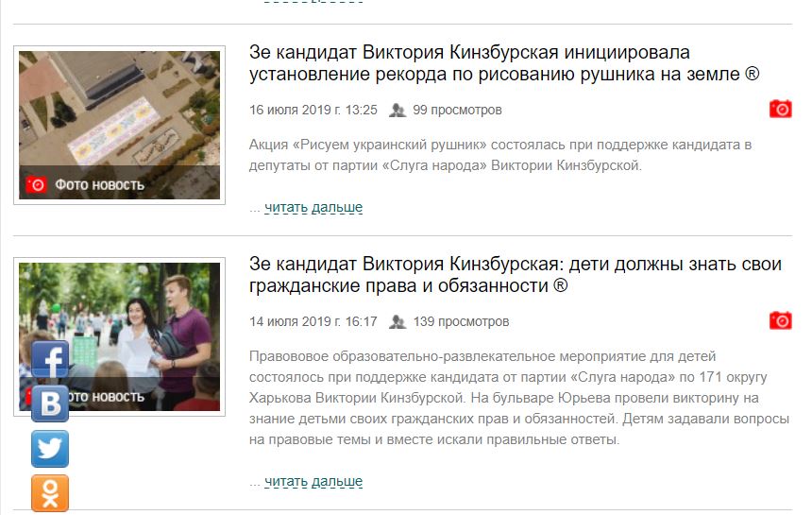812x515 pixels.
Task: Open the aerial рушник photo thumbnail
Action: (119, 125)
